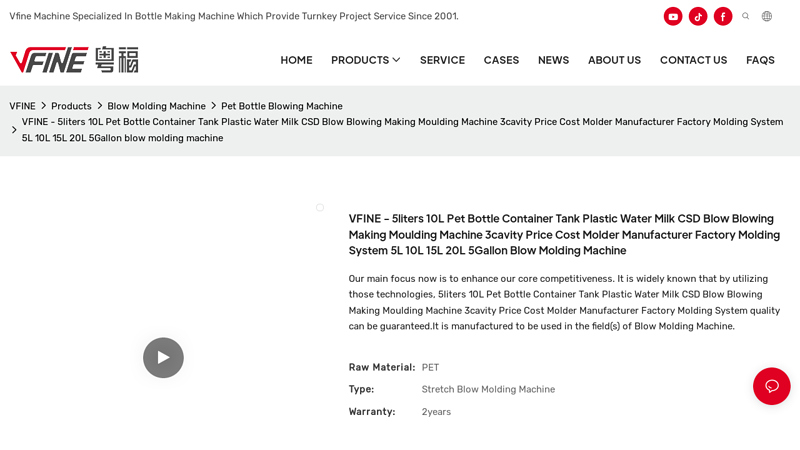Open the YouTube social icon
Image resolution: width=800 pixels, height=450 pixels.
coord(673,16)
